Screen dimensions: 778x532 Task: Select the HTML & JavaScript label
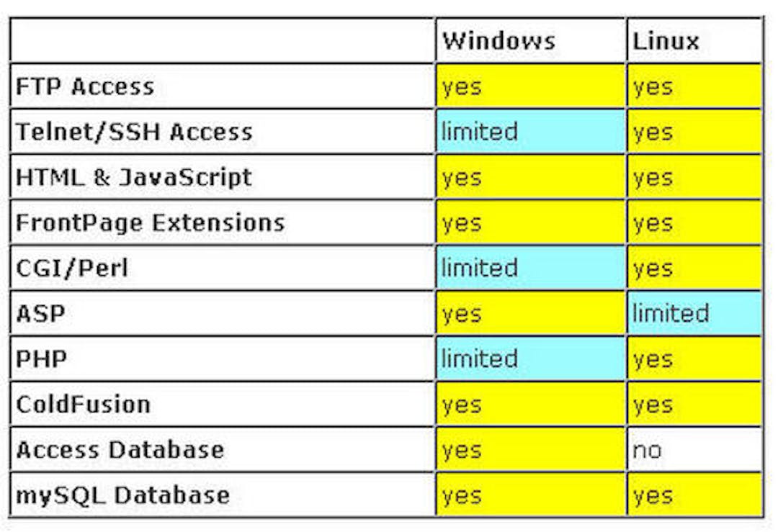(x=134, y=177)
